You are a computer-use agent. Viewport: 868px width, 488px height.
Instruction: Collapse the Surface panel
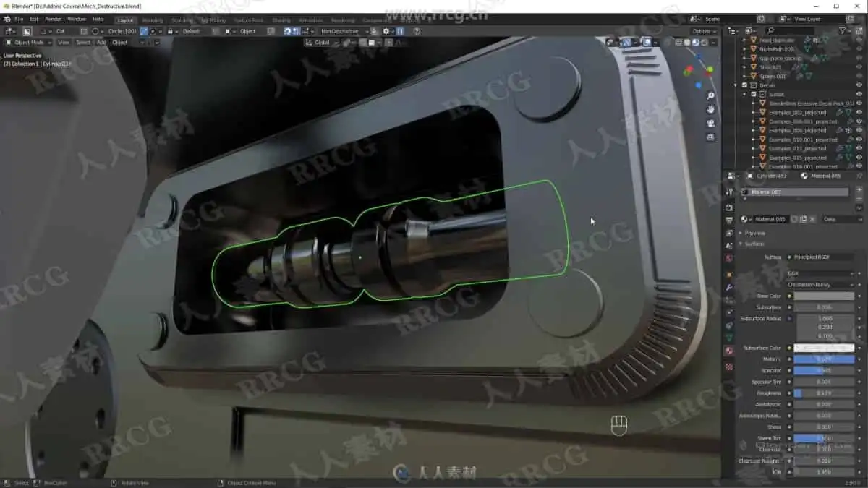click(x=754, y=244)
